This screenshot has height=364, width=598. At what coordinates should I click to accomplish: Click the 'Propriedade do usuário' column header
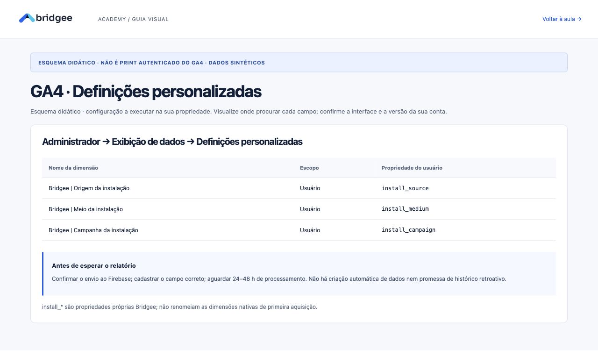tap(412, 168)
